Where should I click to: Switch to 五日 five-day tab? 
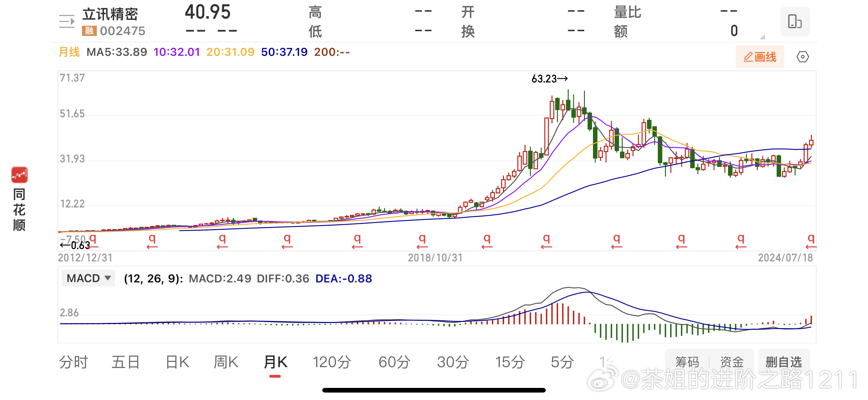pos(126,362)
